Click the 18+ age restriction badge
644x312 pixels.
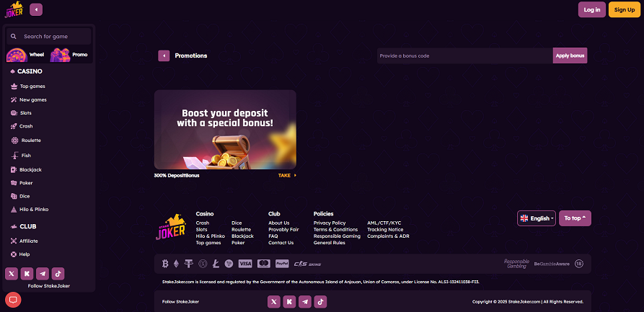(579, 264)
